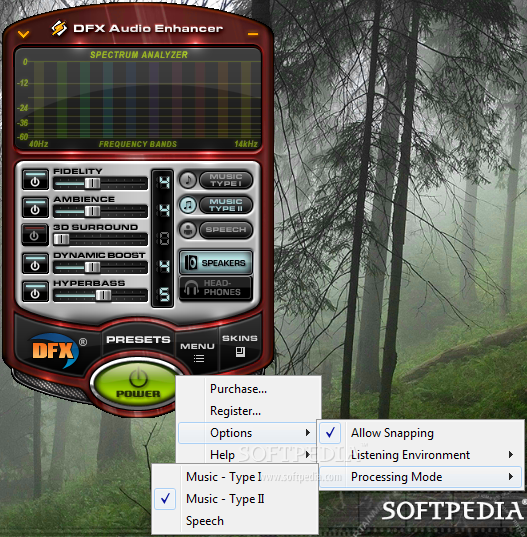This screenshot has height=537, width=527.
Task: Click the Hyperbass slider handle
Action: tap(103, 295)
